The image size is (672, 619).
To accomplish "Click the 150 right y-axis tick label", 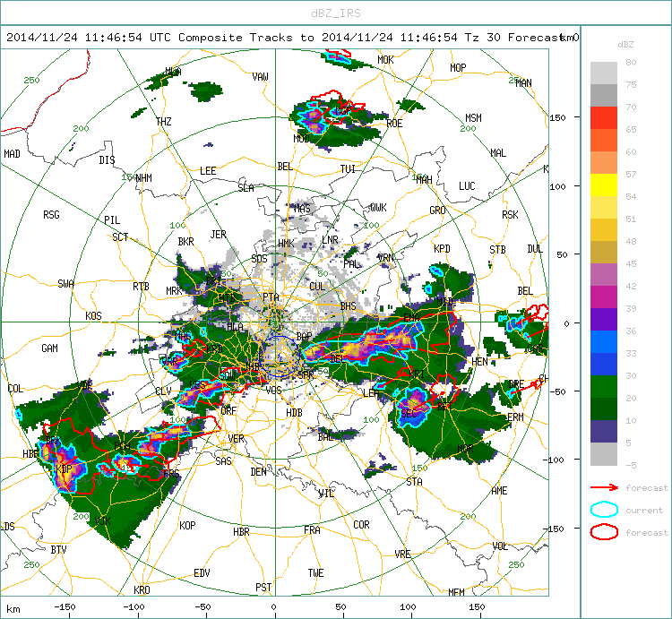I will [557, 118].
